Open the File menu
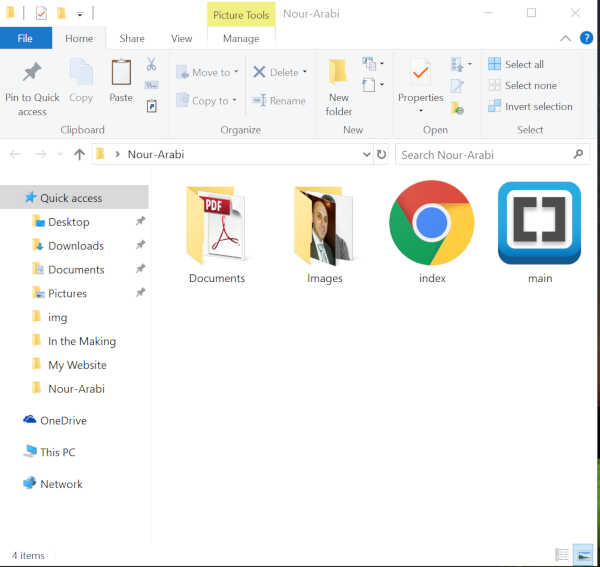The height and width of the screenshot is (567, 600). coord(25,38)
